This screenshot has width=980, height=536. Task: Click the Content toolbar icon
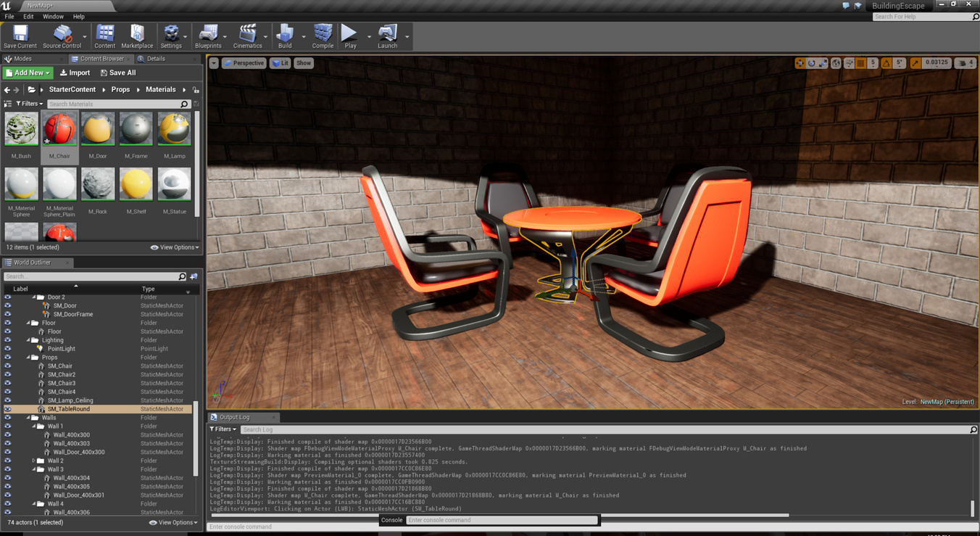[x=105, y=36]
